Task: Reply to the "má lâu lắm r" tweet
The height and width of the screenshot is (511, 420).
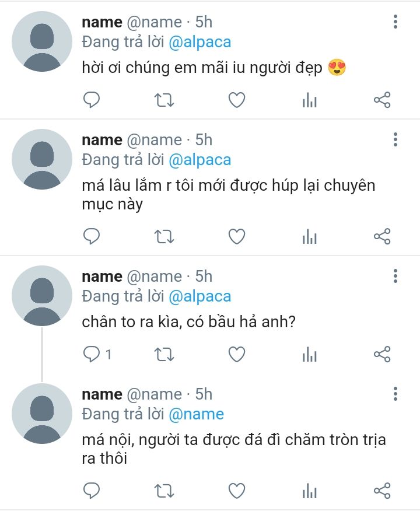Action: [92, 236]
